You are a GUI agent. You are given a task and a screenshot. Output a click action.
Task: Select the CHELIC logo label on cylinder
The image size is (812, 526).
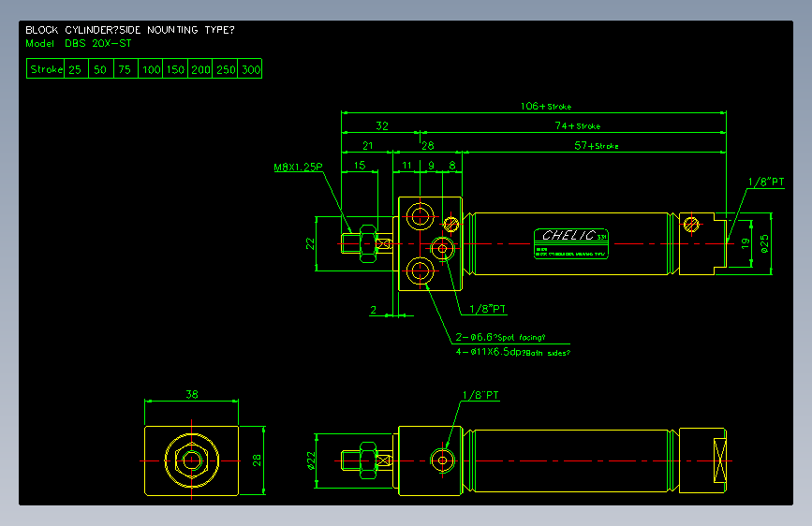point(571,243)
